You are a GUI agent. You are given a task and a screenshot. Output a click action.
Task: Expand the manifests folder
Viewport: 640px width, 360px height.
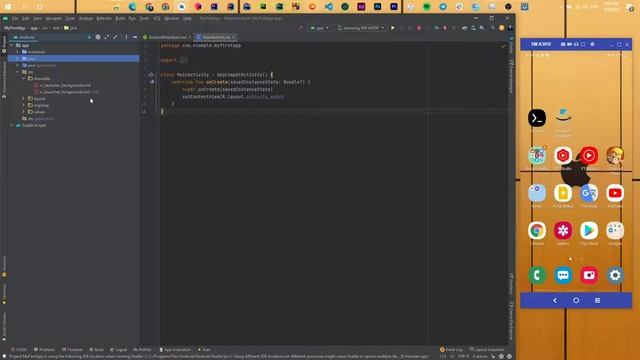tap(18, 52)
